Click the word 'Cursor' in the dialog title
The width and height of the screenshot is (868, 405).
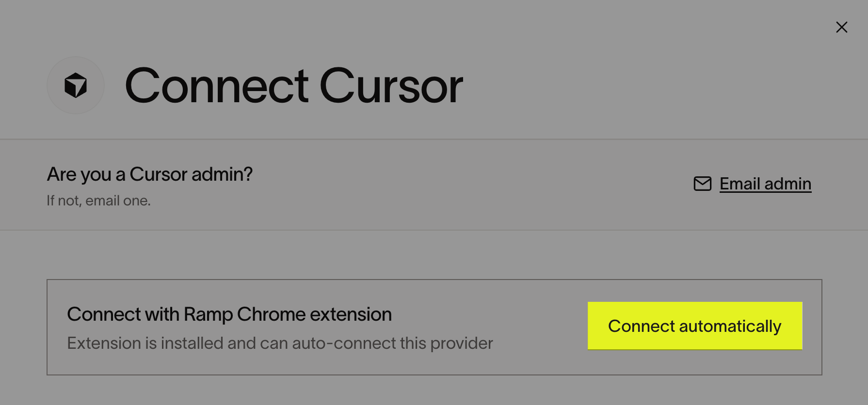click(391, 86)
